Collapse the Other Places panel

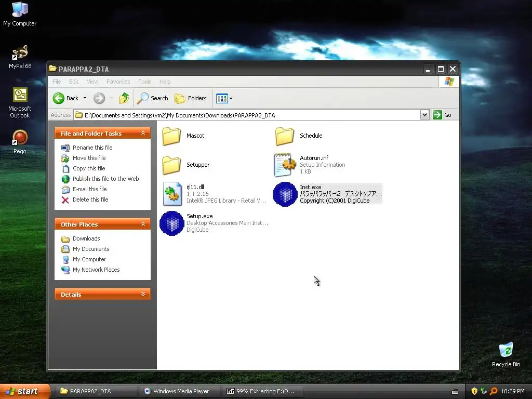pyautogui.click(x=143, y=224)
